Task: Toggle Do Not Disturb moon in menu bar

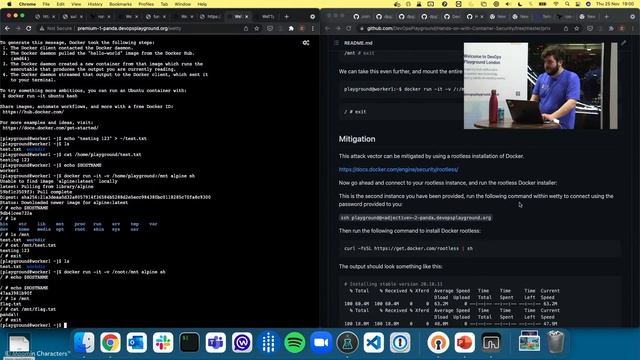Action: point(520,4)
